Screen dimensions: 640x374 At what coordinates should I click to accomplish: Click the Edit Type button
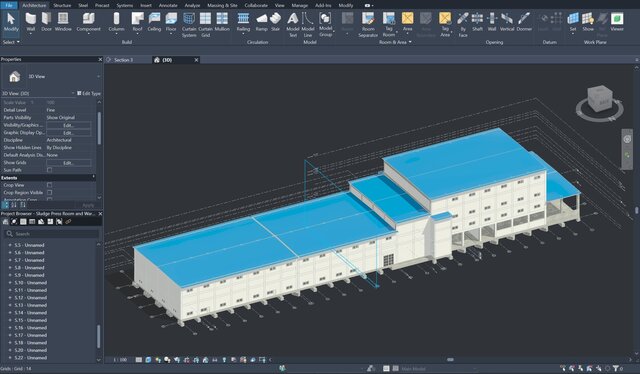[x=89, y=94]
